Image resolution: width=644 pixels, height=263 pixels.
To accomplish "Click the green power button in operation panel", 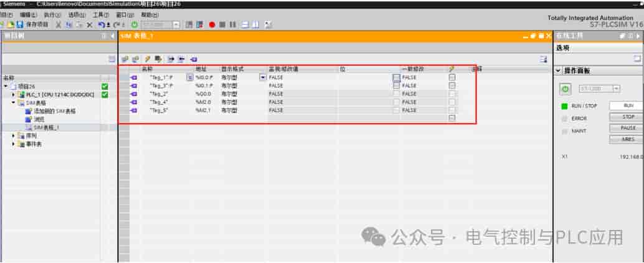I will point(566,88).
